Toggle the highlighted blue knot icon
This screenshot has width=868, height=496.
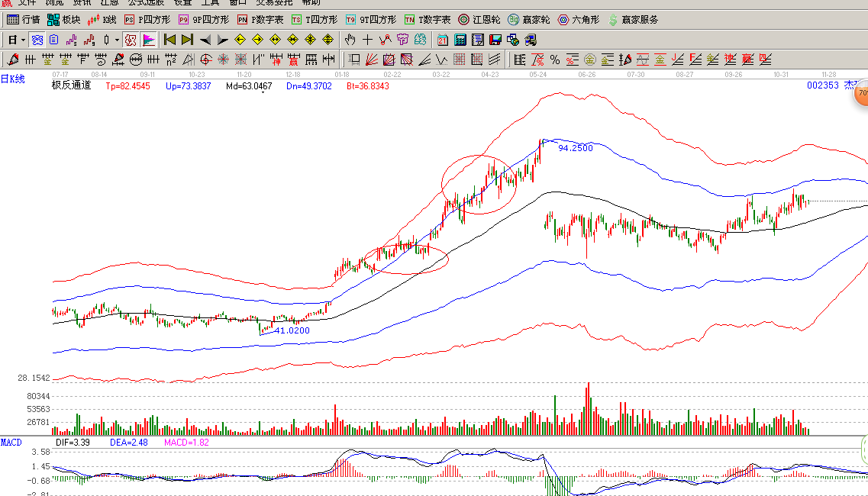click(37, 40)
